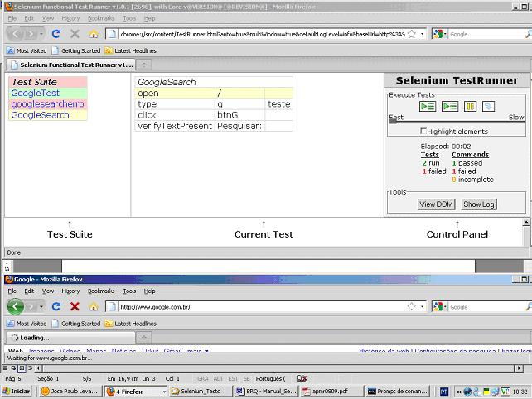
Task: Reload the Selenium TestRunner page
Action: [56, 34]
